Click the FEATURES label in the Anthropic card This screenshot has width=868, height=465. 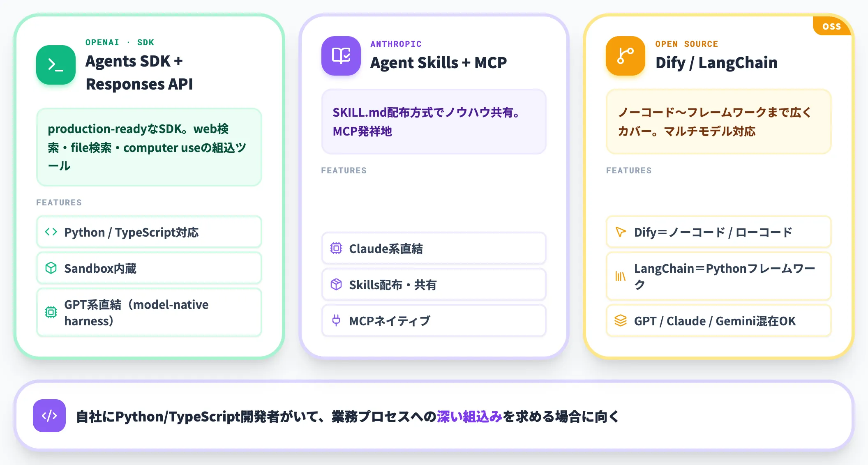[x=344, y=170]
